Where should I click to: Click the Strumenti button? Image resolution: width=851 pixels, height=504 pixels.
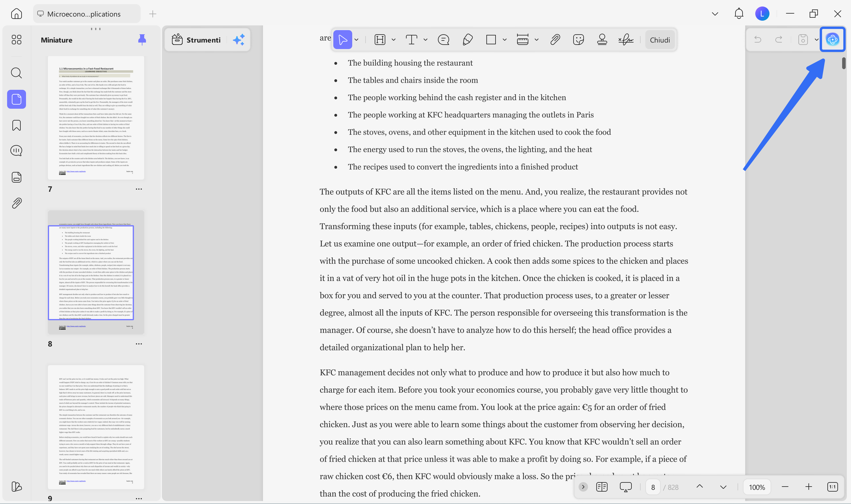(196, 40)
